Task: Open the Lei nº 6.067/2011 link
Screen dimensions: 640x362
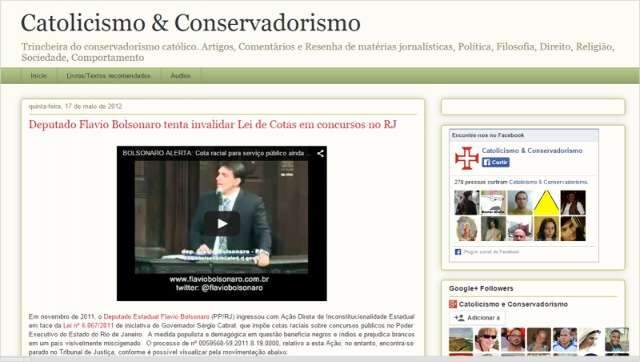Action: coord(88,326)
